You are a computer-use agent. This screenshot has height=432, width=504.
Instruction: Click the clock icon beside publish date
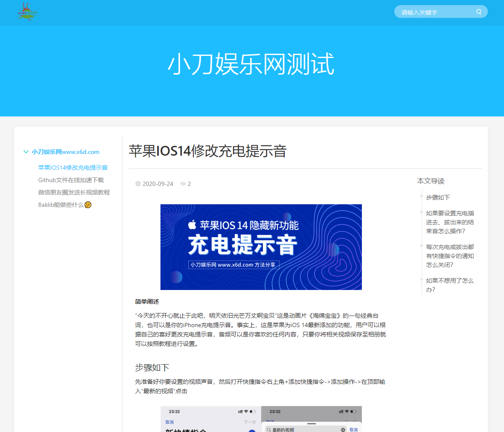click(138, 184)
